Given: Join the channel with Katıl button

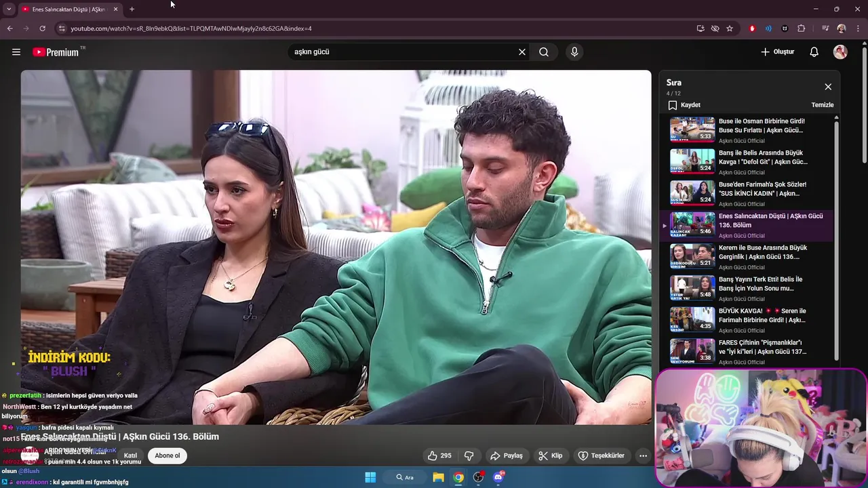Looking at the screenshot, I should pyautogui.click(x=130, y=455).
